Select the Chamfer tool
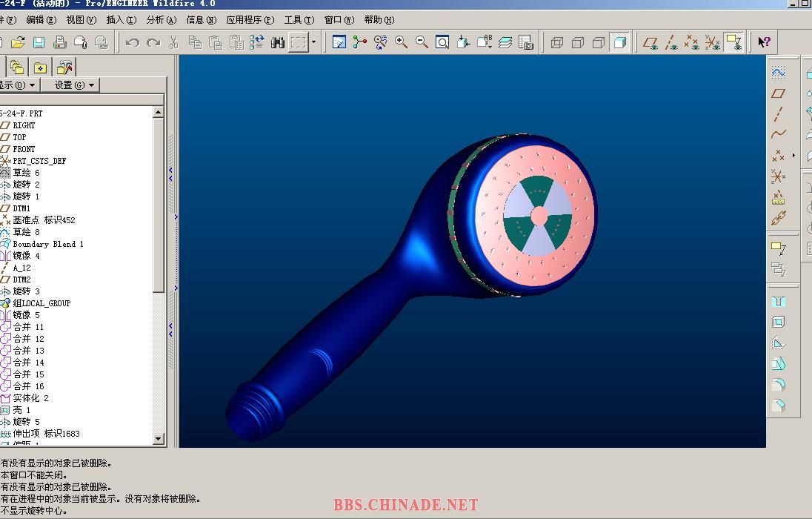This screenshot has width=812, height=519. (x=778, y=406)
